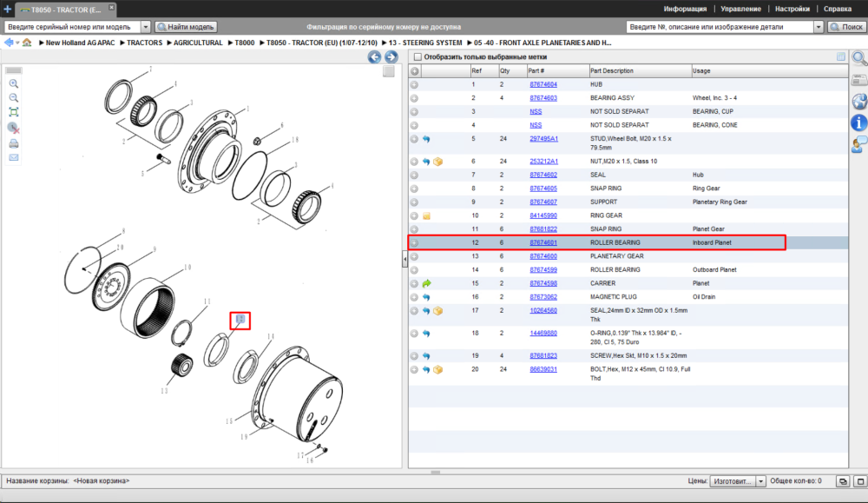Close the T8050 - TRACTOR tab

tap(111, 7)
